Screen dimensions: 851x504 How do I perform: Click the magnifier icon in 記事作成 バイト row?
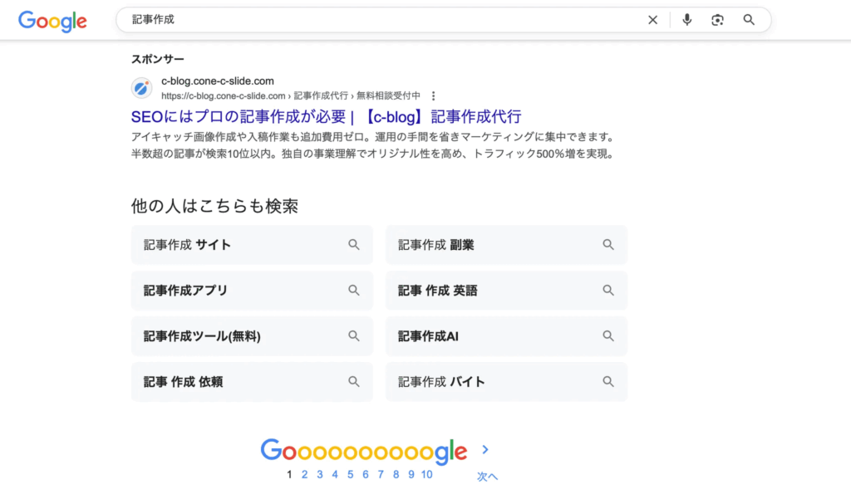tap(608, 381)
